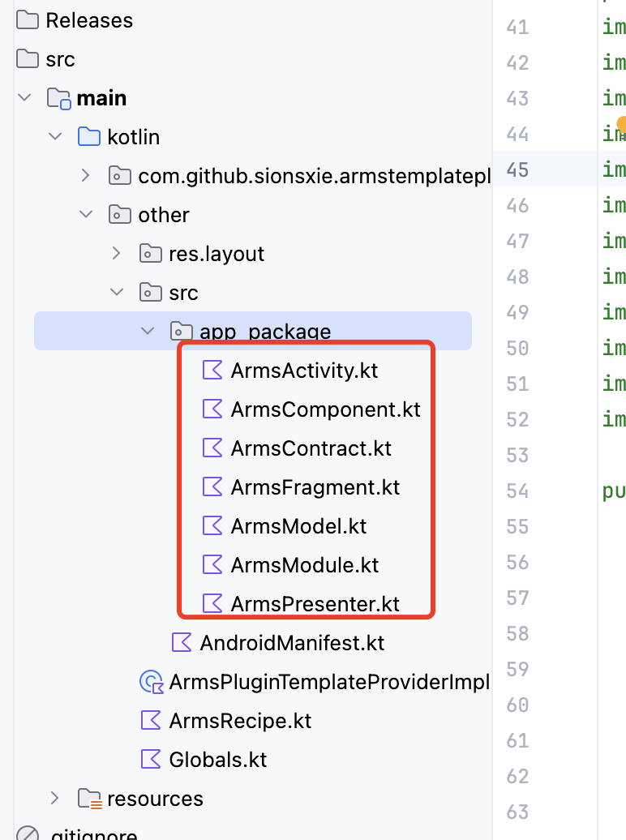Expand the resources folder chevron
Screen dimensions: 626x840
click(x=55, y=799)
